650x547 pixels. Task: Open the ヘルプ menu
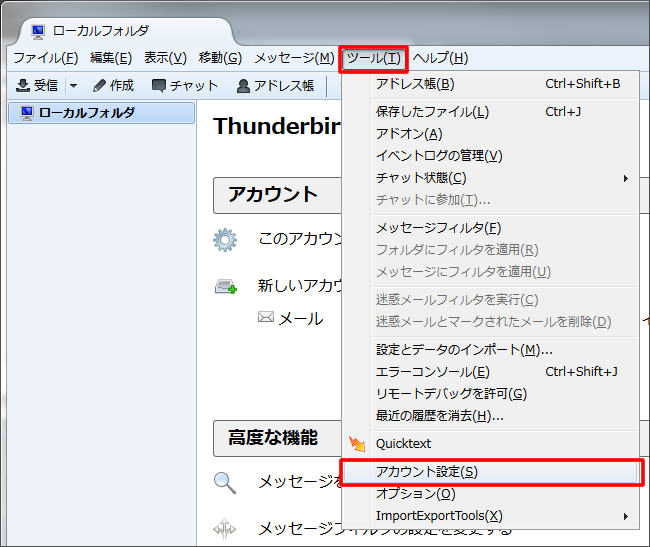coord(440,58)
